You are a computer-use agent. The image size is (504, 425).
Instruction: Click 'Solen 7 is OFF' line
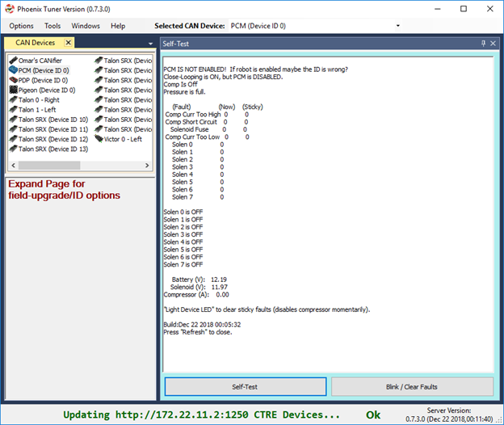(x=183, y=264)
